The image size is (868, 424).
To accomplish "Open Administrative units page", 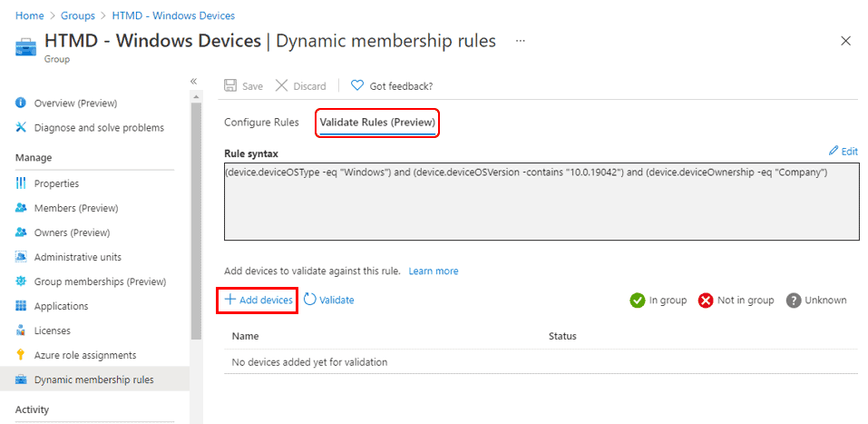I will coord(78,257).
